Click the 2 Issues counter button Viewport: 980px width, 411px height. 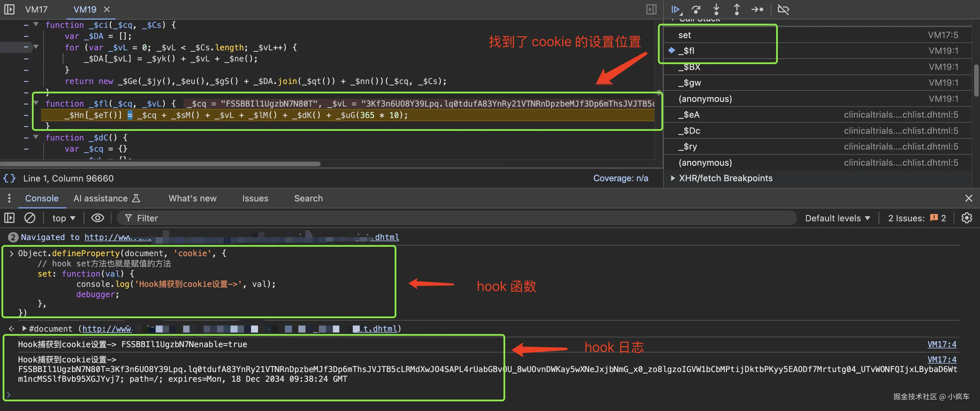[x=917, y=218]
